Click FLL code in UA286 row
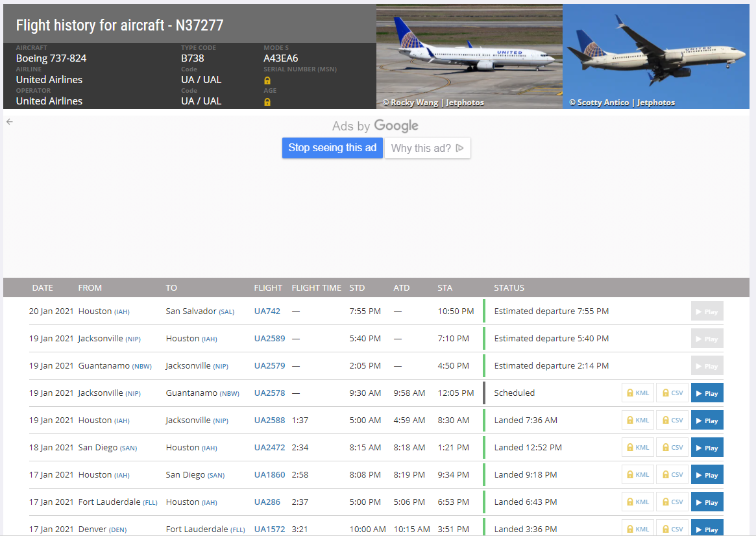The image size is (756, 536). pos(150,503)
